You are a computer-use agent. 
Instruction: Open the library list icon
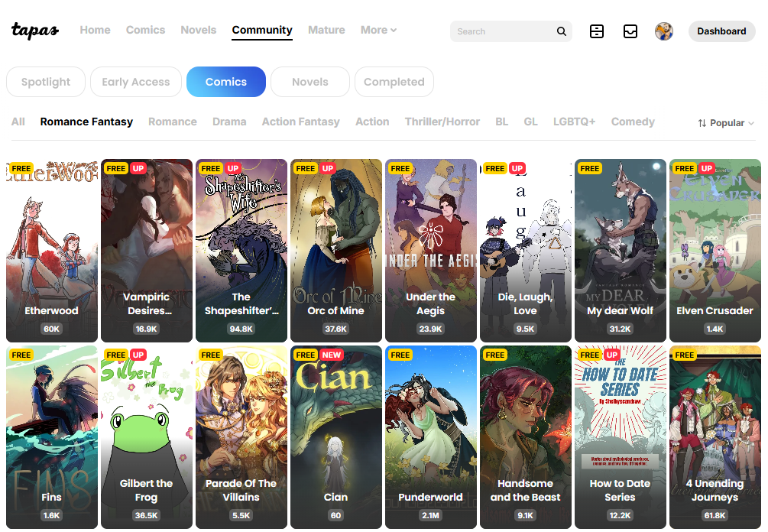[597, 31]
